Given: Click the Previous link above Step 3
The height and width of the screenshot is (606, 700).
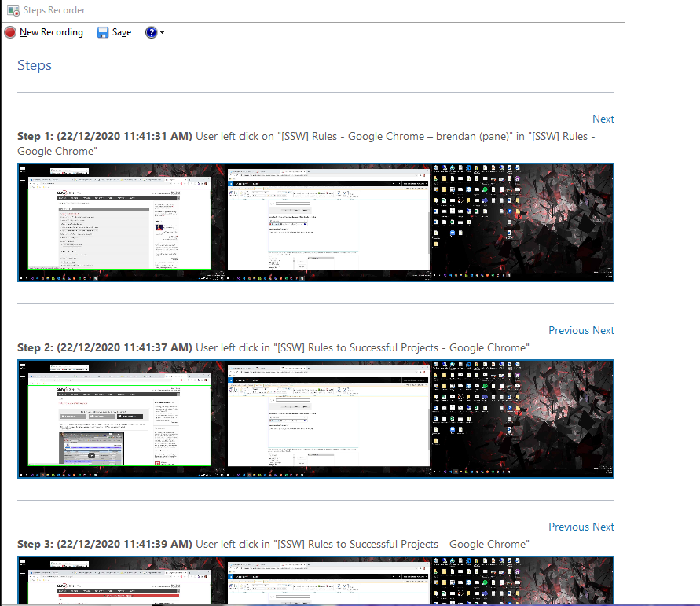Looking at the screenshot, I should [x=569, y=527].
